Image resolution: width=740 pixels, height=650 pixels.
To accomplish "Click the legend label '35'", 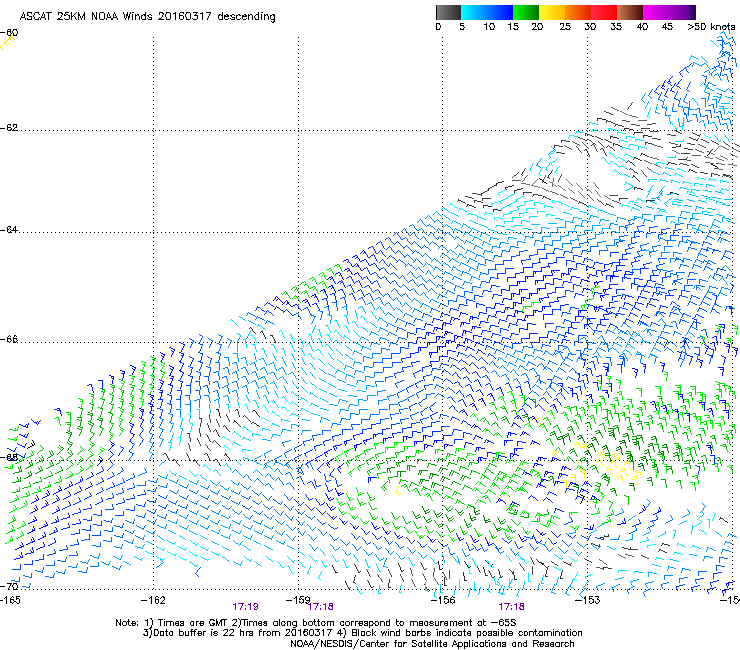I will click(x=616, y=27).
